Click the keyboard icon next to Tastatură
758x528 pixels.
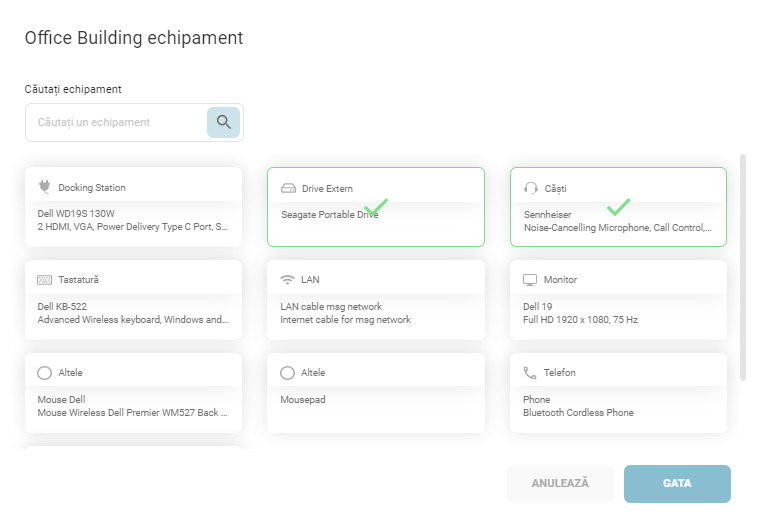coord(44,280)
